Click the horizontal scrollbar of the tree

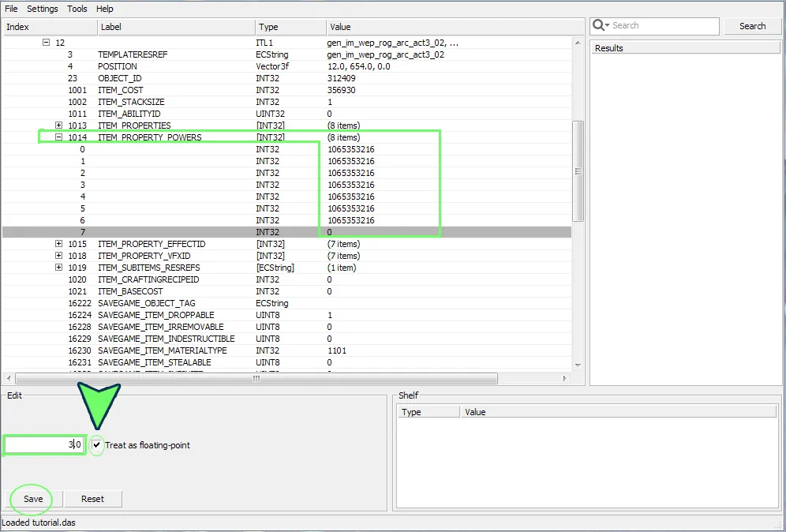[x=256, y=379]
